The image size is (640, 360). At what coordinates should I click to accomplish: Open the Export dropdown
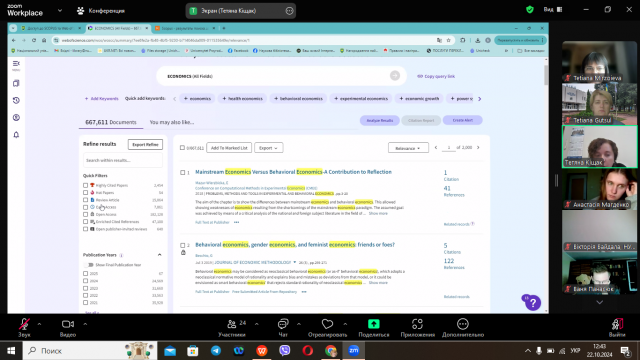269,148
